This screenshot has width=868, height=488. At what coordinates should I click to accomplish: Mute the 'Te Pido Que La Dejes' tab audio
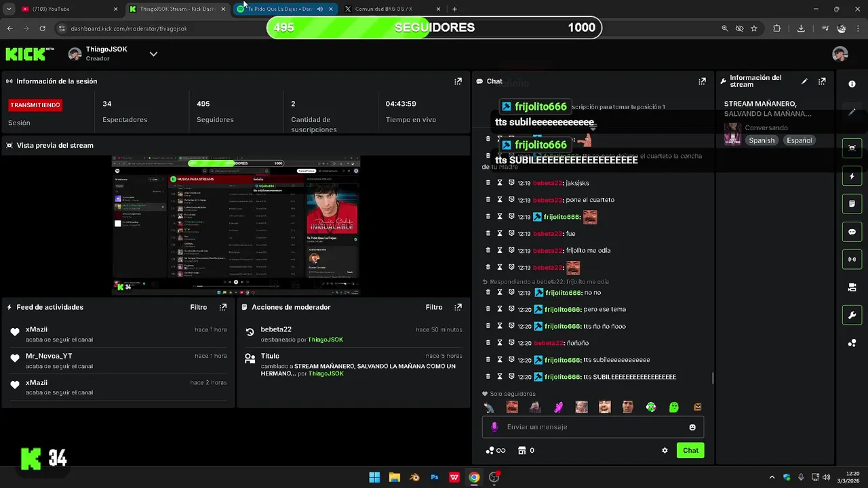[320, 9]
